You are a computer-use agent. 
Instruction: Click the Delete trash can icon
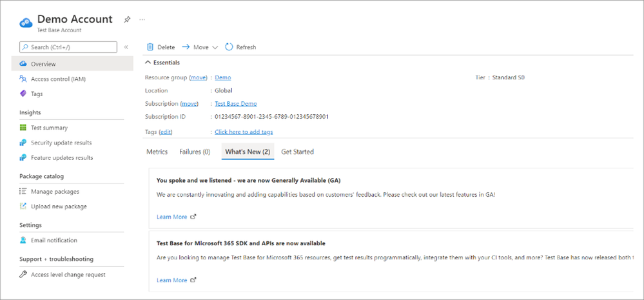pyautogui.click(x=150, y=47)
